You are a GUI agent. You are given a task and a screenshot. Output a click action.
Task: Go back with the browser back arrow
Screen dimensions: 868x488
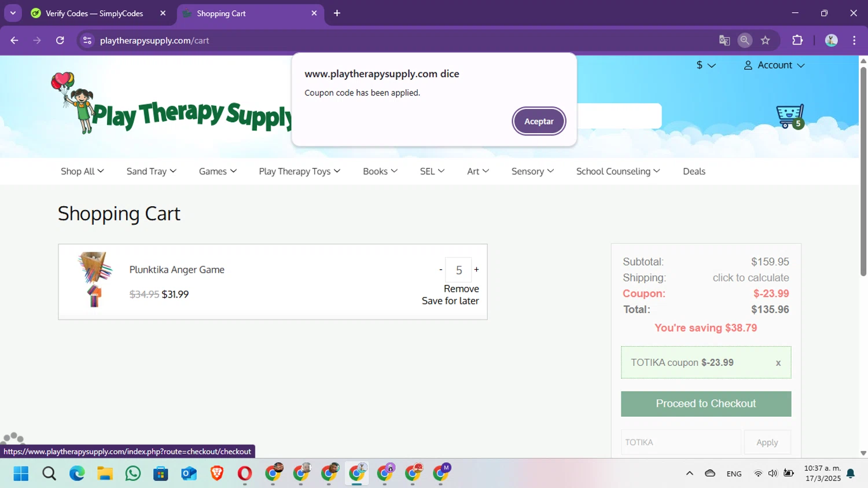tap(14, 41)
